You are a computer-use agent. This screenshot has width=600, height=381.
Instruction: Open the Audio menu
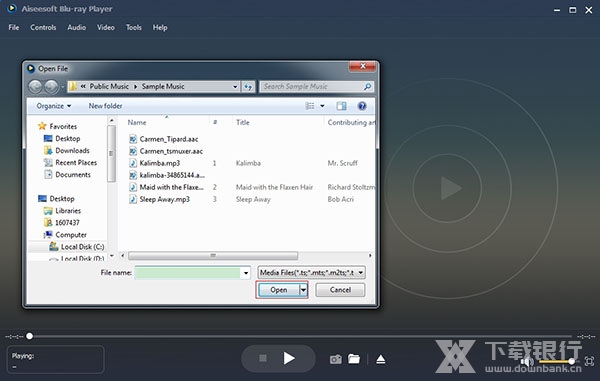77,28
